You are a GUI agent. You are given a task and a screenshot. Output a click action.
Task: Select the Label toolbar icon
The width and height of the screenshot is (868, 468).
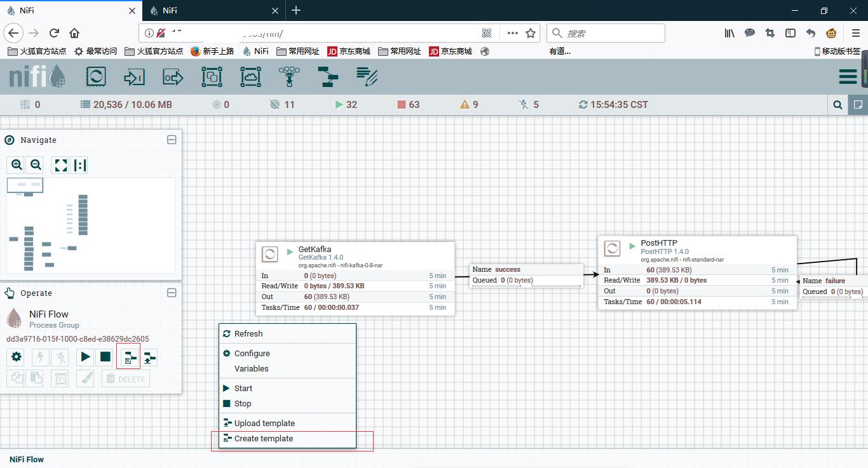tap(367, 77)
